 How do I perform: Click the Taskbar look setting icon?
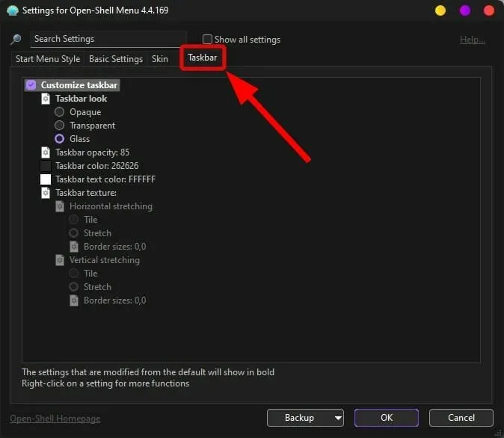(x=46, y=99)
